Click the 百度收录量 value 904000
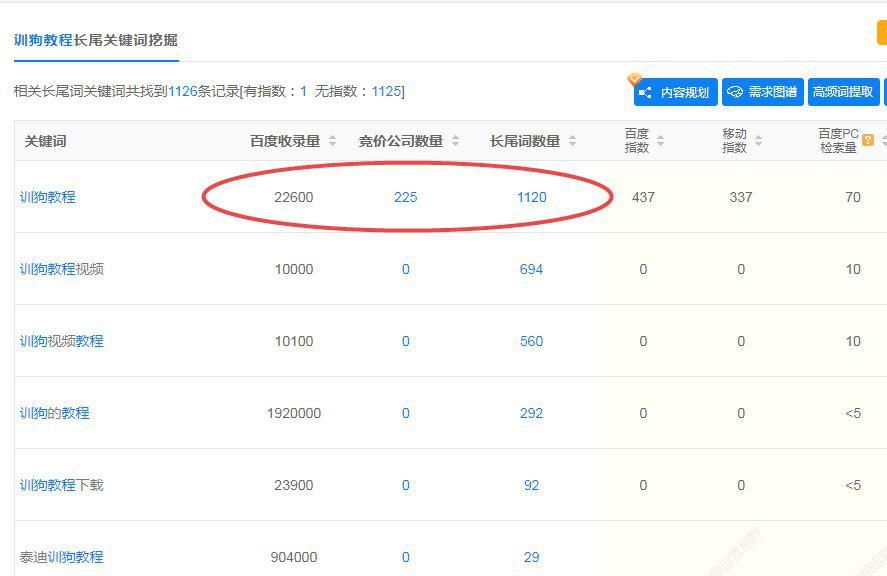 (x=294, y=557)
